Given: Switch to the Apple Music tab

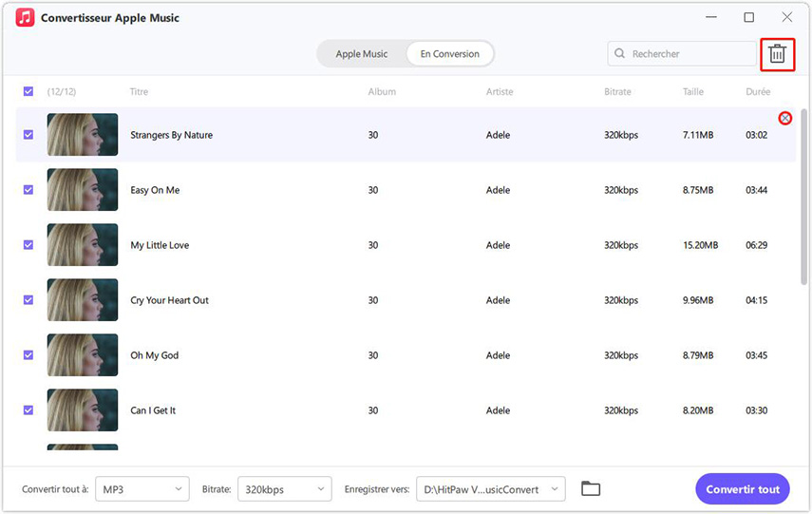Looking at the screenshot, I should coord(362,54).
